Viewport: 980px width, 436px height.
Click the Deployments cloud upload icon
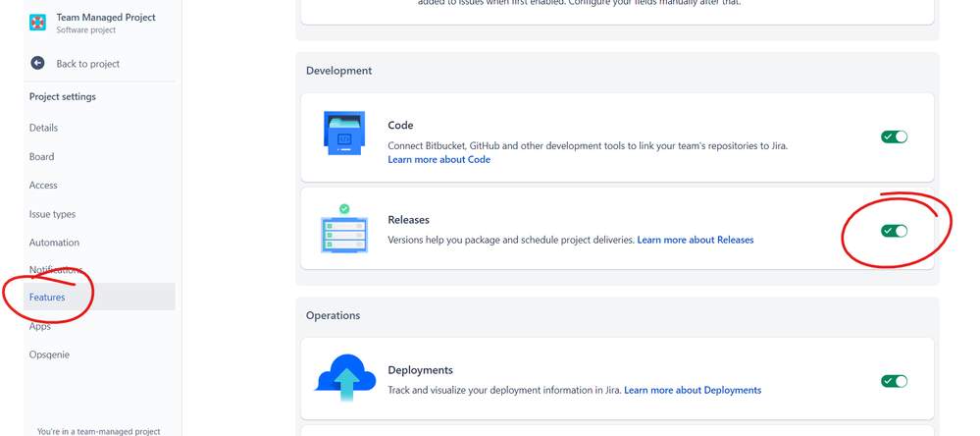(x=346, y=378)
